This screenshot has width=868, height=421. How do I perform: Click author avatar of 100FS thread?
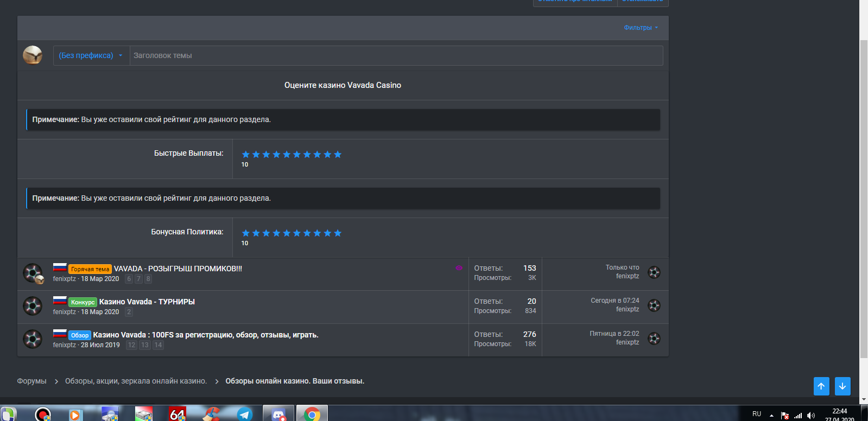(33, 339)
